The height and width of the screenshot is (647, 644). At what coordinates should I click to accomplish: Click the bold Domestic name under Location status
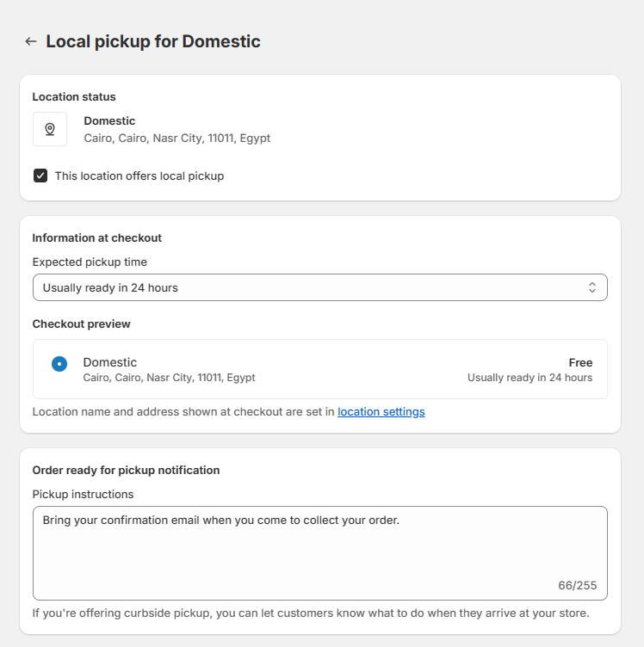tap(109, 121)
